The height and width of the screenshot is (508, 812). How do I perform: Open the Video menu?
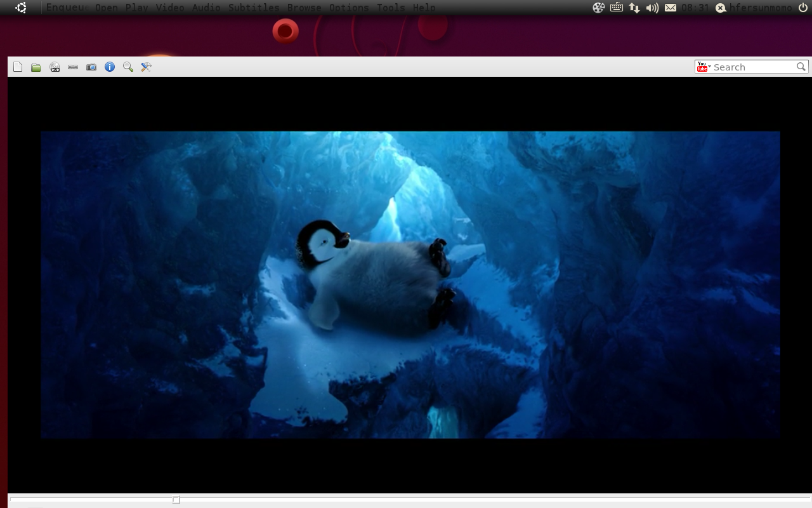tap(169, 8)
